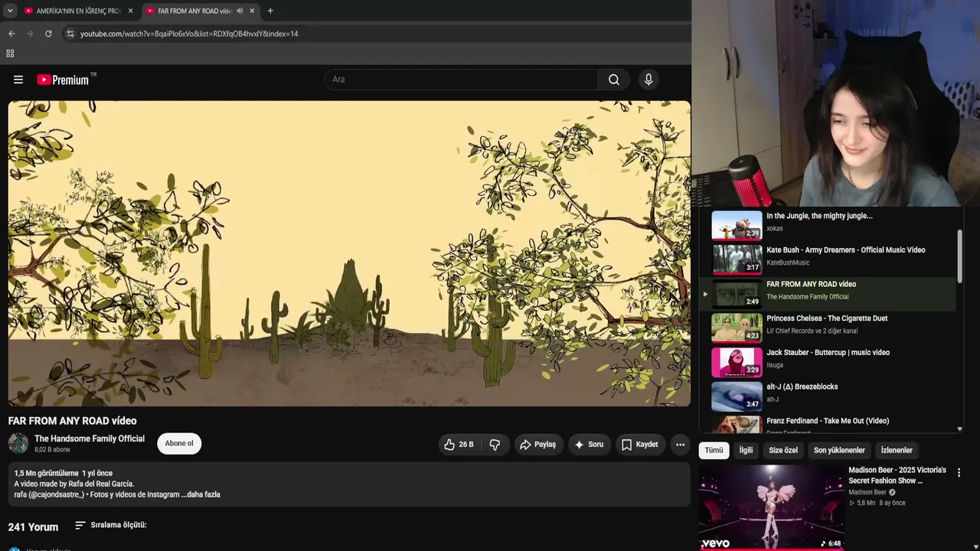Select the İzlenenler filter chip
The width and height of the screenshot is (980, 551).
[x=897, y=451]
